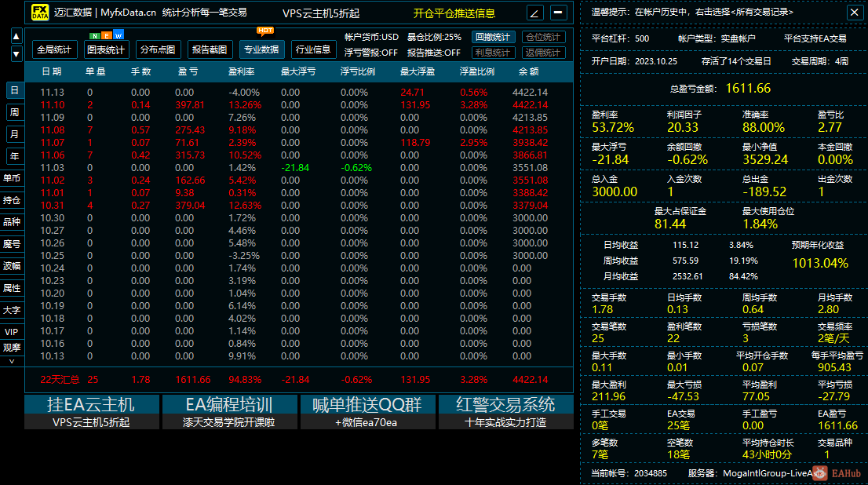Select 大字 in the sidebar
This screenshot has height=485, width=868.
click(x=12, y=310)
